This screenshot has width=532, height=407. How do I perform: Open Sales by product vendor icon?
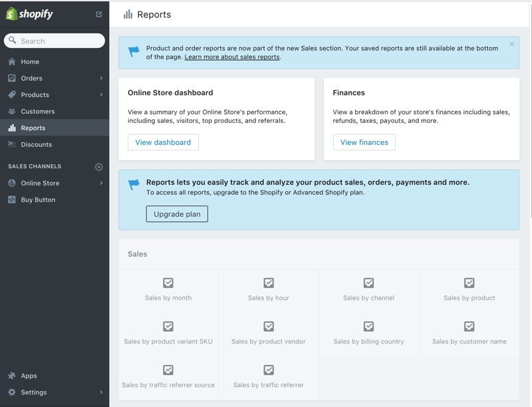click(269, 327)
